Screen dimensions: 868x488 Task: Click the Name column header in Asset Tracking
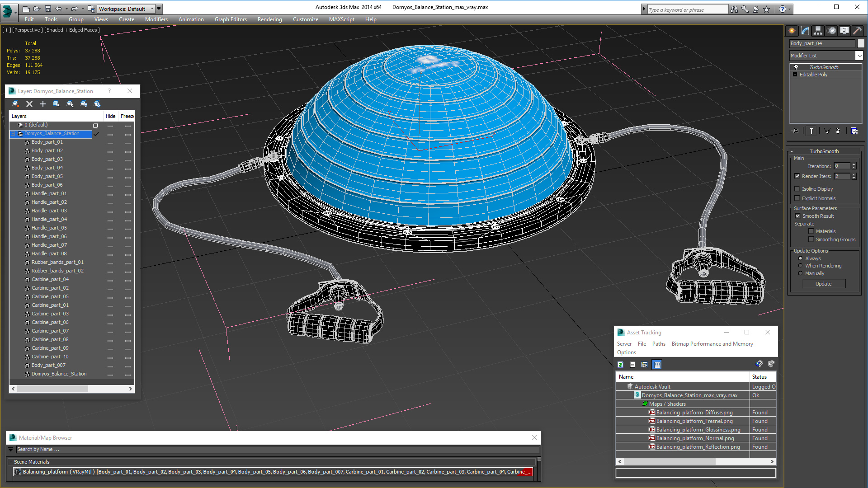[x=683, y=377]
